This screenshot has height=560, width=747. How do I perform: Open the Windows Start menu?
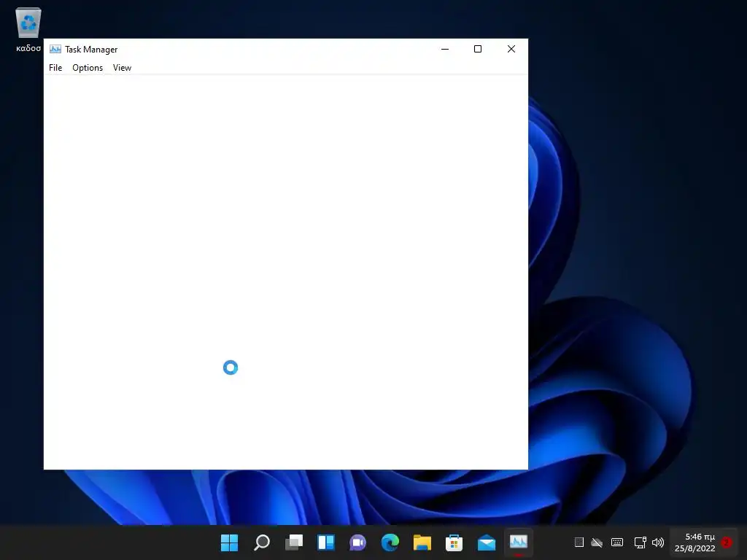tap(229, 542)
